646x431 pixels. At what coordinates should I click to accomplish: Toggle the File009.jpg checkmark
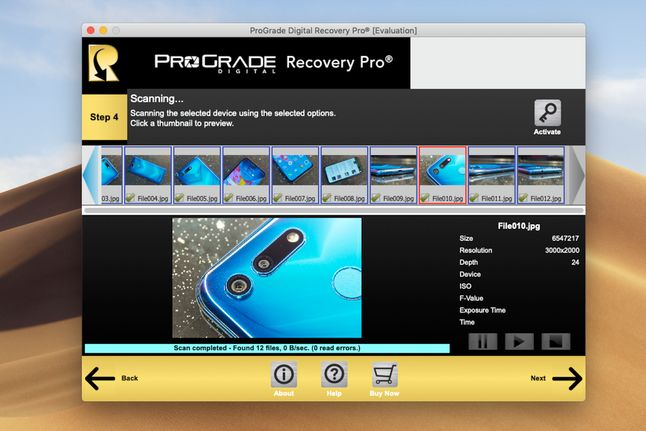(x=376, y=198)
